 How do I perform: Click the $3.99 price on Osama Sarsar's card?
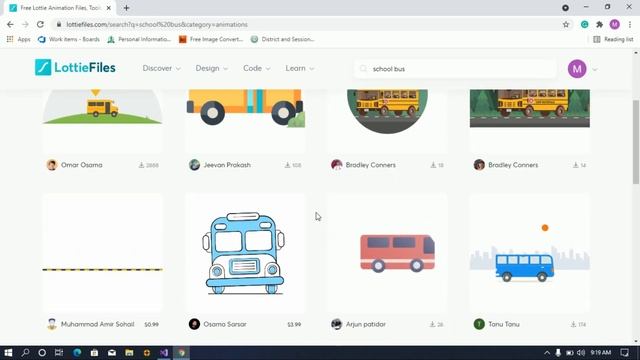(294, 324)
